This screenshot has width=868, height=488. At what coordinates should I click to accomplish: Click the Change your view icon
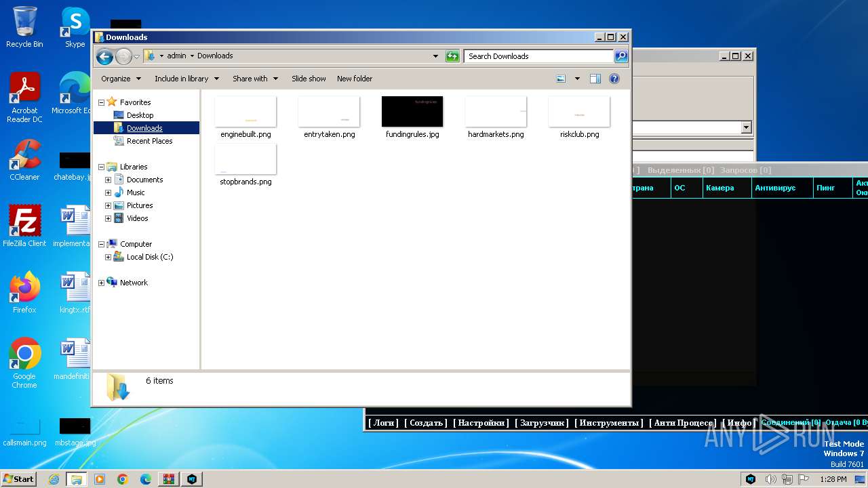(561, 79)
